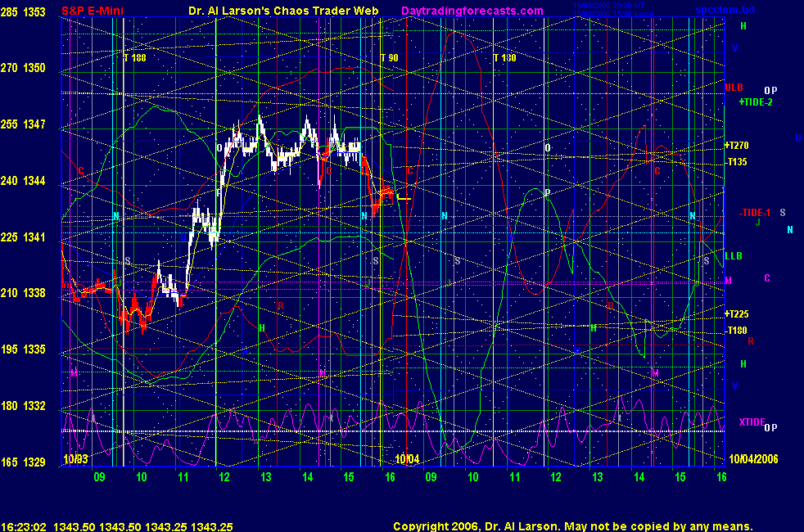Select the "225 1341" price axis label

[x=23, y=237]
